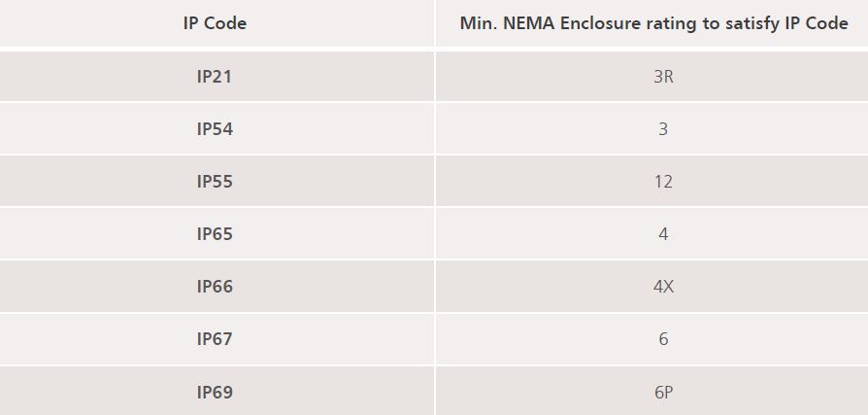868x415 pixels.
Task: Select the IP69 cell
Action: tap(215, 393)
